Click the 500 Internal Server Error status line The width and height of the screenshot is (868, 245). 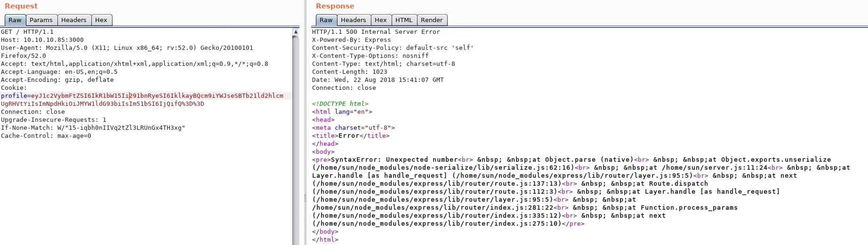pos(376,32)
